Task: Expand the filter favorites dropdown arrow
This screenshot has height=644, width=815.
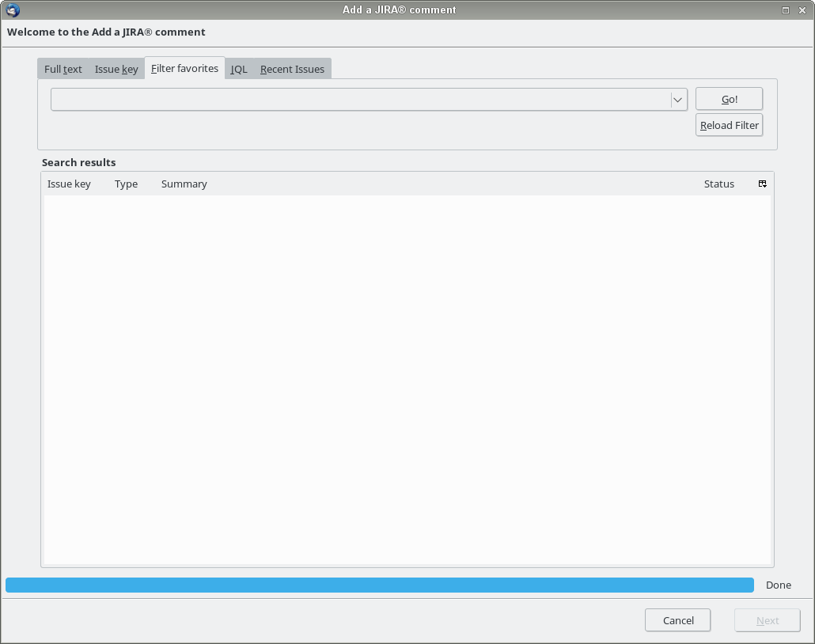Action: click(677, 99)
